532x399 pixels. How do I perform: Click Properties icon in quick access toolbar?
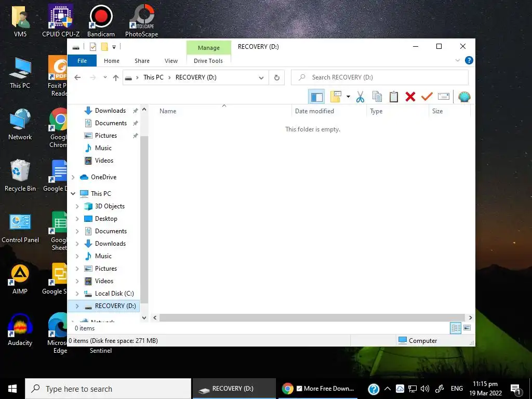point(93,47)
